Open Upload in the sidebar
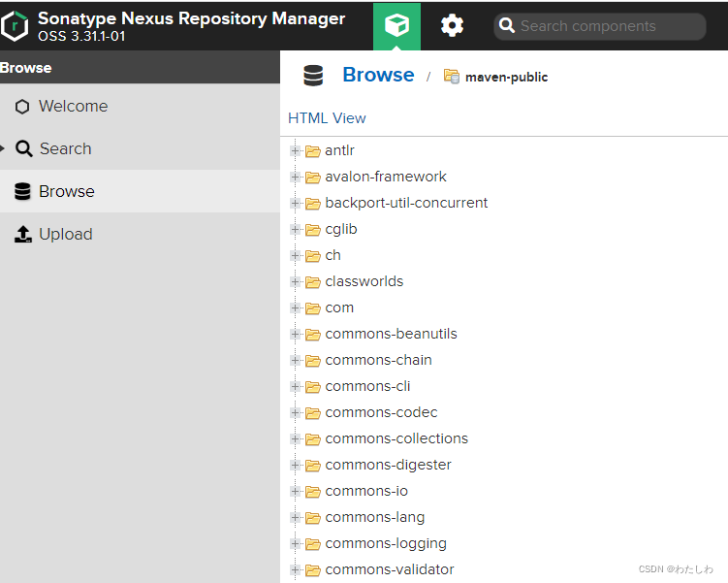The height and width of the screenshot is (583, 728). (140, 234)
